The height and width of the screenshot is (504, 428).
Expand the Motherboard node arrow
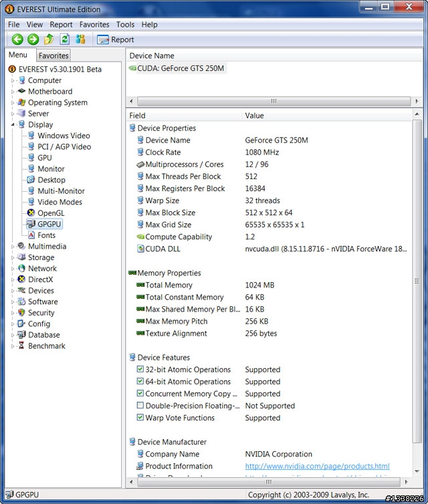coord(13,92)
